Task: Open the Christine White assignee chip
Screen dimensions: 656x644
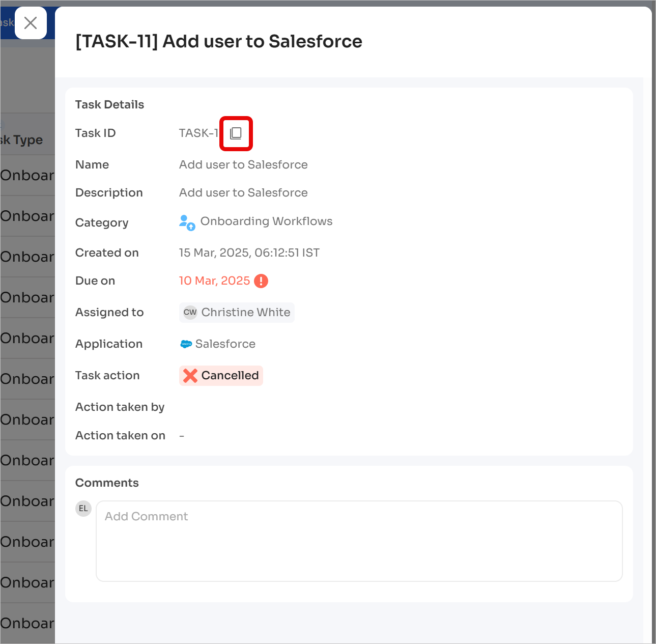Action: (x=237, y=313)
